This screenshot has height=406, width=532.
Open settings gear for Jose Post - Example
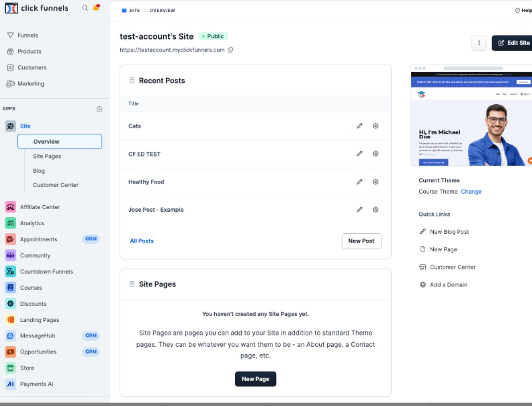[375, 210]
